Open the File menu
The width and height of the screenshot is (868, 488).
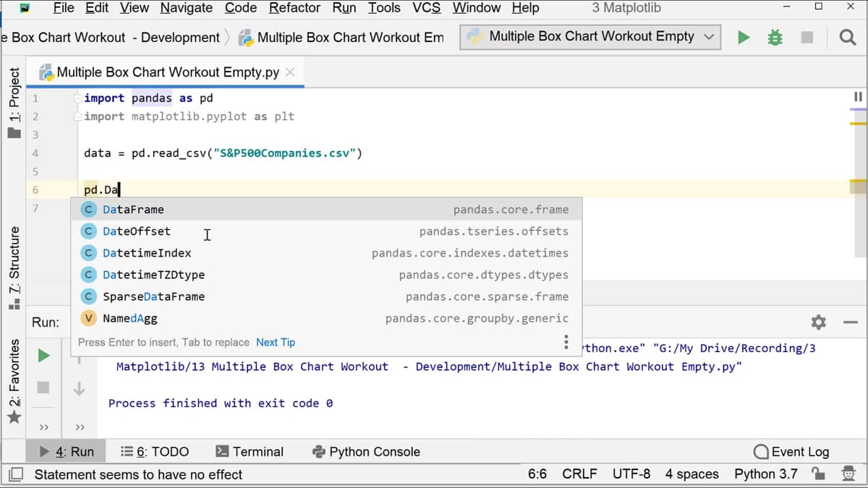pyautogui.click(x=64, y=8)
